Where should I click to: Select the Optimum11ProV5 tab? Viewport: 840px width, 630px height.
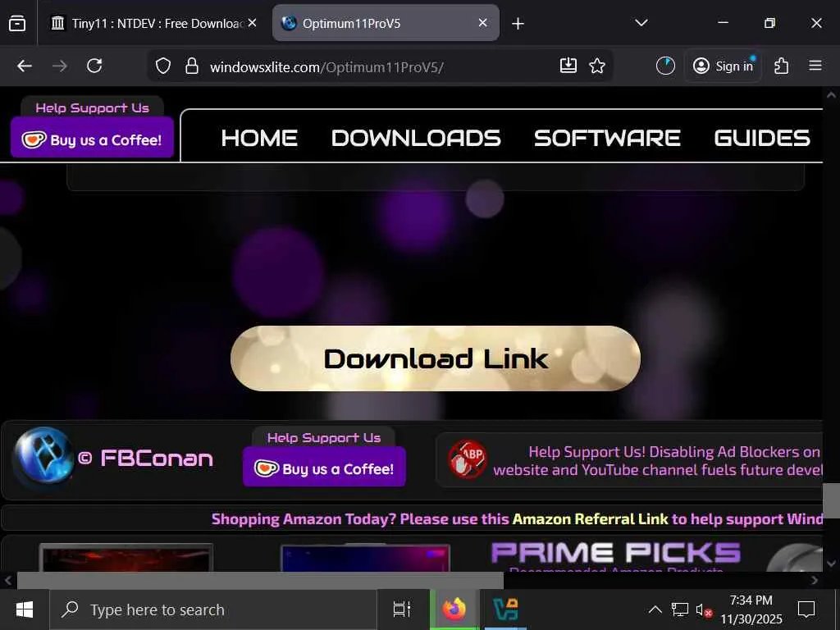(386, 23)
